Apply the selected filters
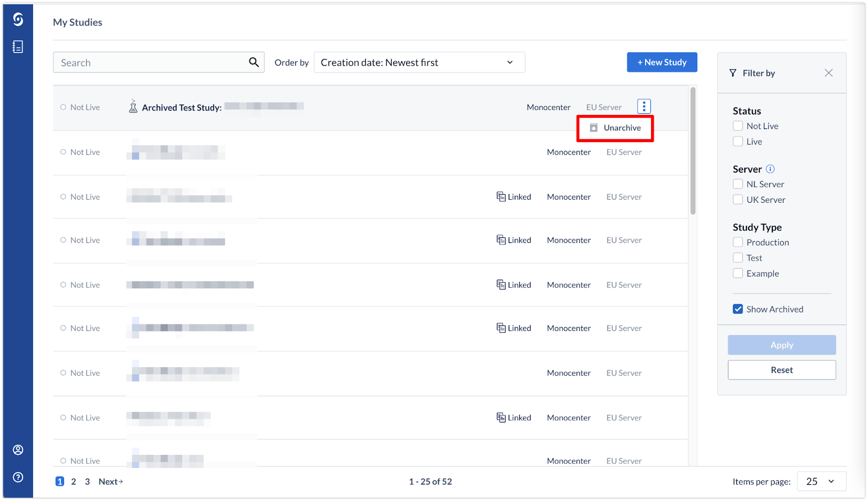The height and width of the screenshot is (501, 868). 782,345
